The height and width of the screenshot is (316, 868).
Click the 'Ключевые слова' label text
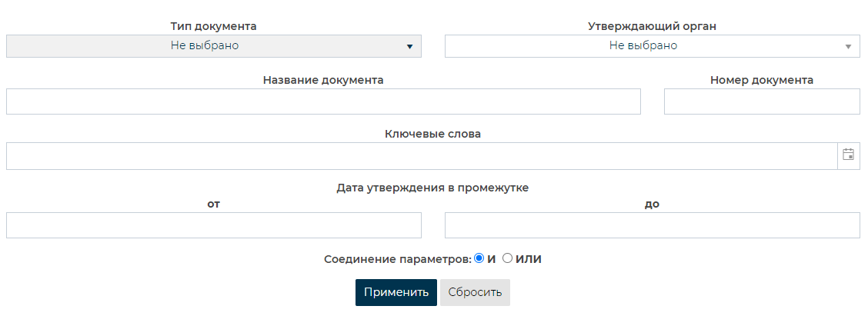(x=432, y=134)
